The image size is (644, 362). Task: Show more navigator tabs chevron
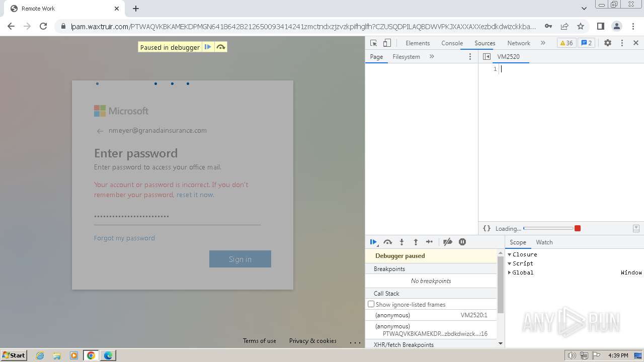[x=432, y=57]
